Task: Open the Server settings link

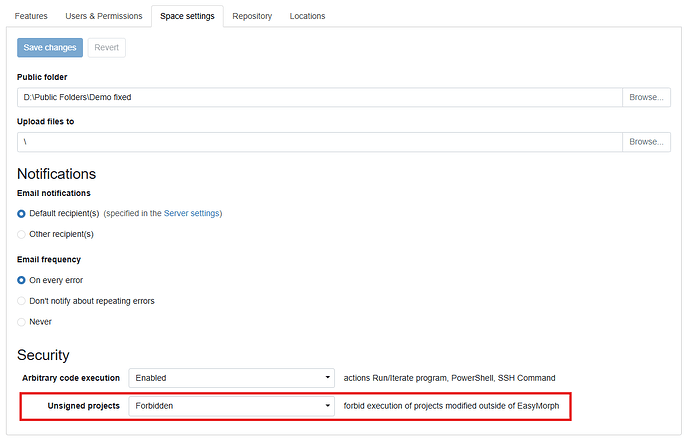Action: pos(192,213)
